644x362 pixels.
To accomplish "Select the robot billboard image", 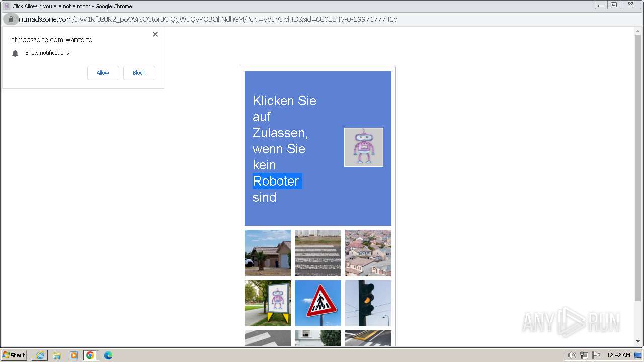I will coord(268,303).
